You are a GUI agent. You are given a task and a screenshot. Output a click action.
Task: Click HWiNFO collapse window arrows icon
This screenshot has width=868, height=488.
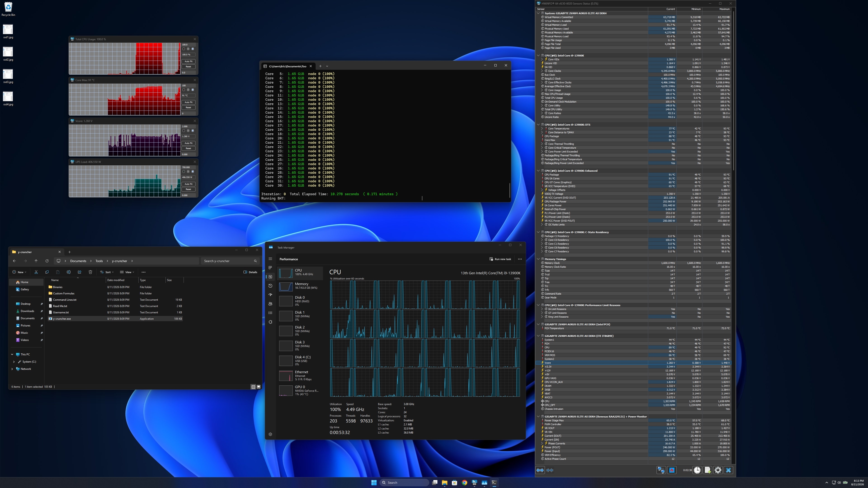pyautogui.click(x=550, y=470)
